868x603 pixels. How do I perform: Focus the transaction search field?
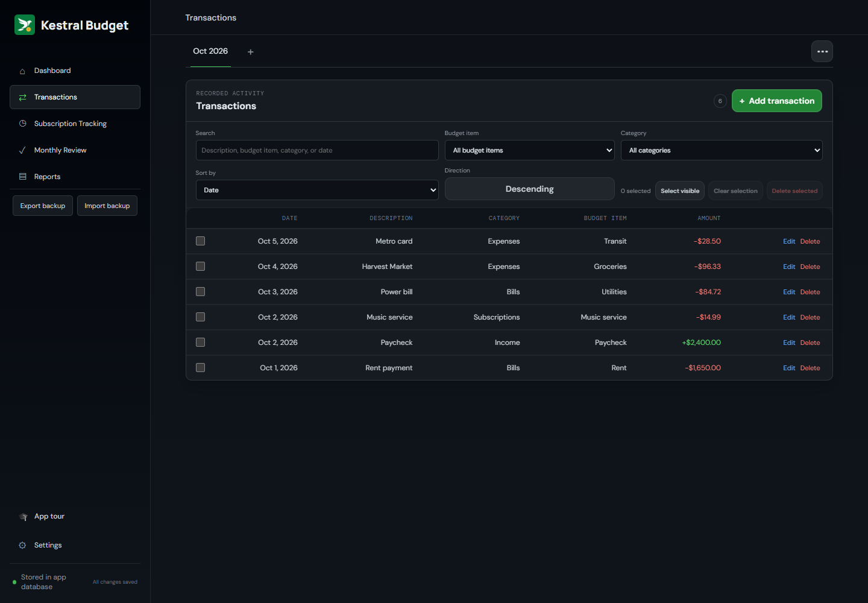[317, 150]
